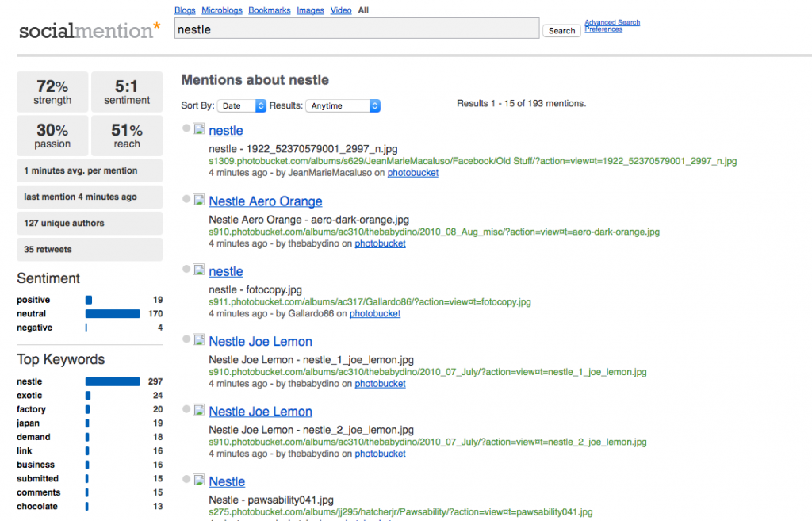Click the green URL ending in aero-dark-orange.jpg
Image resolution: width=812 pixels, height=521 pixels.
434,232
